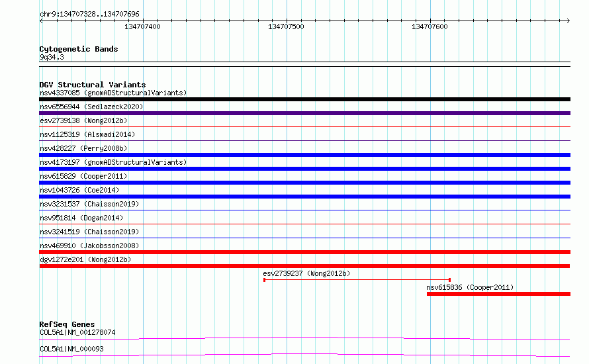Screen dimensions: 589x364
Task: Click the esv2739237 red span line
Action: tap(357, 280)
